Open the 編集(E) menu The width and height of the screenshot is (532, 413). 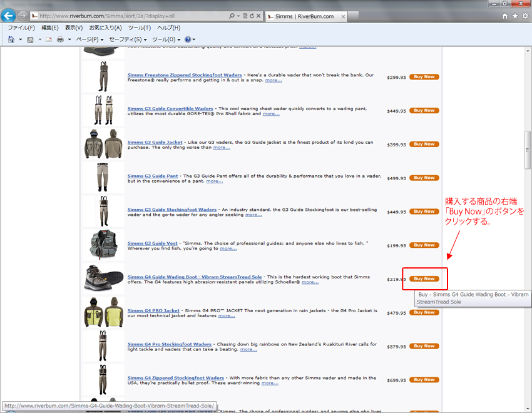coord(50,28)
